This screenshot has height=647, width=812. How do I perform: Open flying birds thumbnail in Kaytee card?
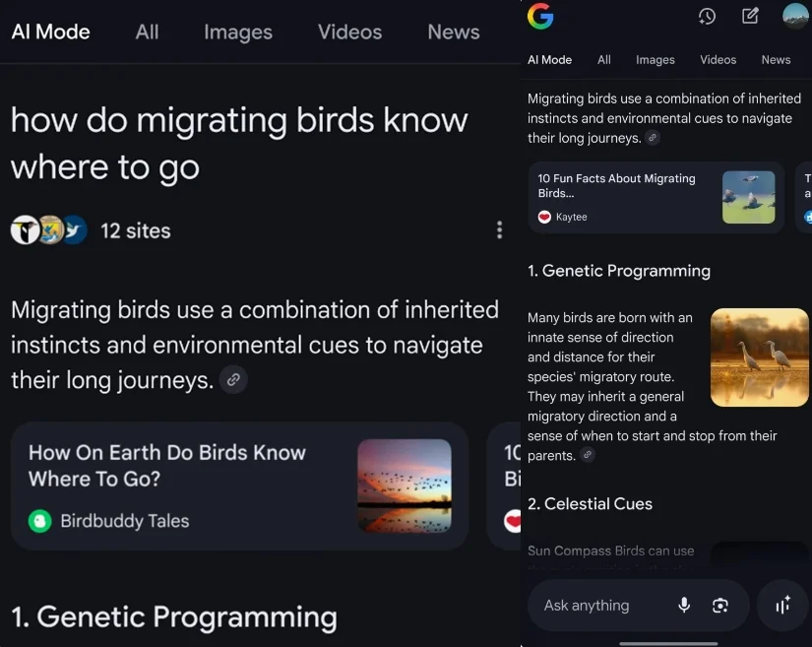point(748,197)
